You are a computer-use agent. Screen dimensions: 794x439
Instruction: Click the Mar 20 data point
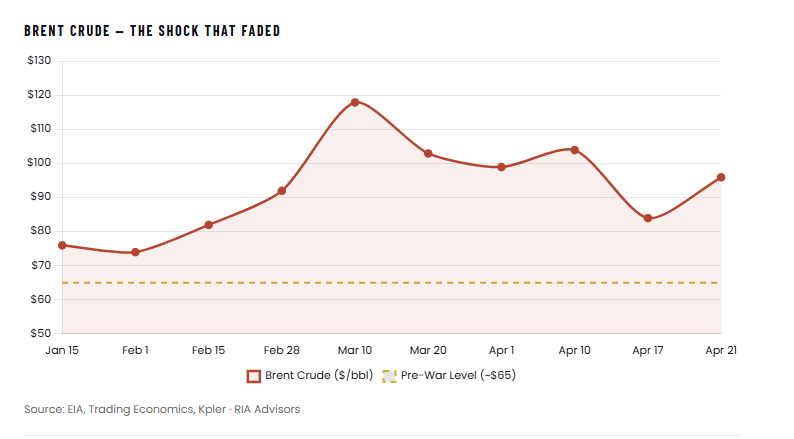[428, 153]
